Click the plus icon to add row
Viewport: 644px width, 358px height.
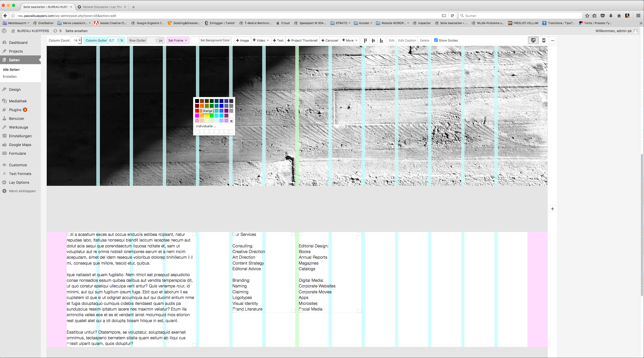coord(553,209)
